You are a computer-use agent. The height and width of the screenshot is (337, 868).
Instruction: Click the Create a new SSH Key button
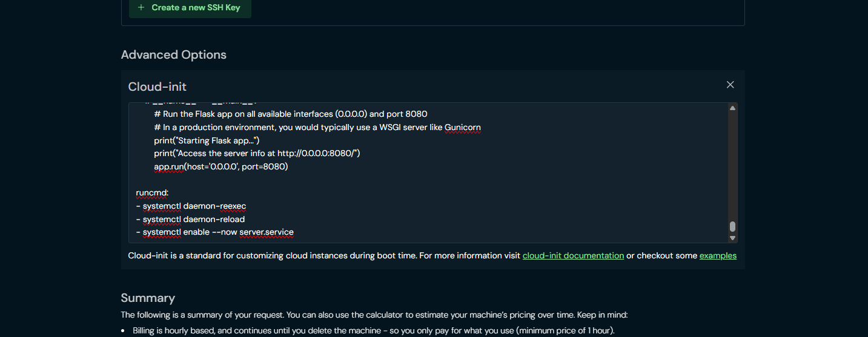click(x=190, y=8)
